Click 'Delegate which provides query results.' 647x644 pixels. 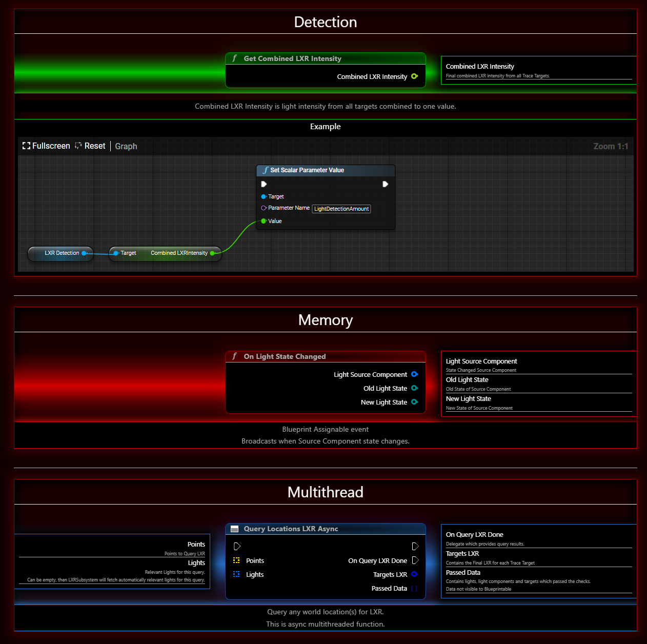485,544
